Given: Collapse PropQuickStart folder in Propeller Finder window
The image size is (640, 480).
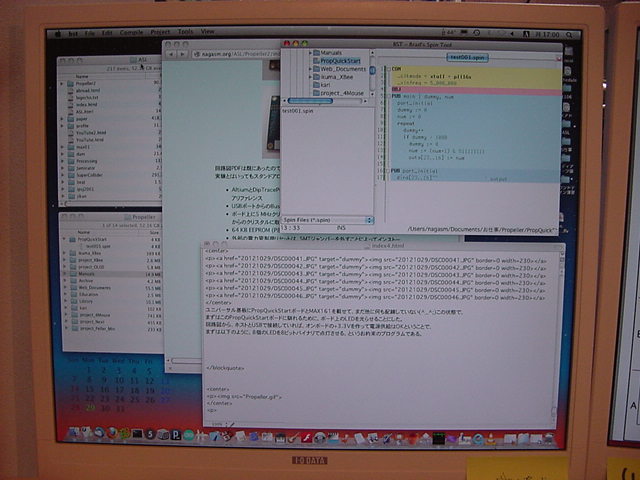Looking at the screenshot, I should pyautogui.click(x=64, y=239).
